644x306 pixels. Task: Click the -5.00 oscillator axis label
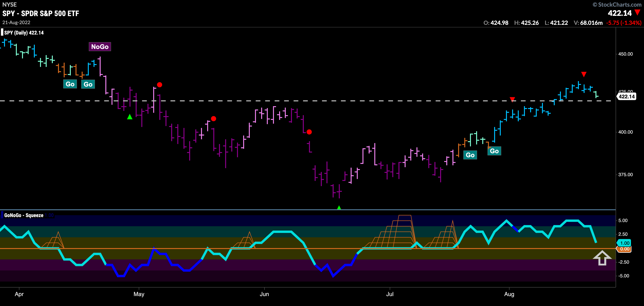point(623,276)
